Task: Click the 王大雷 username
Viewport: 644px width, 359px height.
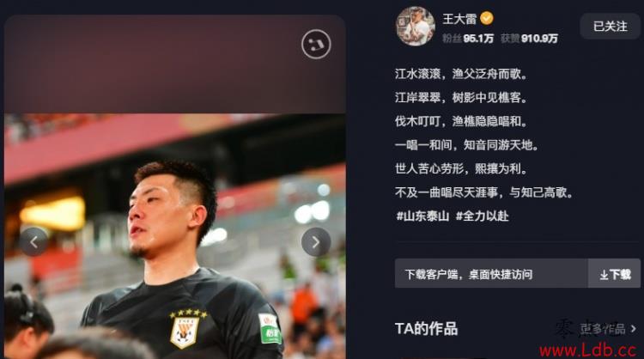Action: tap(459, 19)
